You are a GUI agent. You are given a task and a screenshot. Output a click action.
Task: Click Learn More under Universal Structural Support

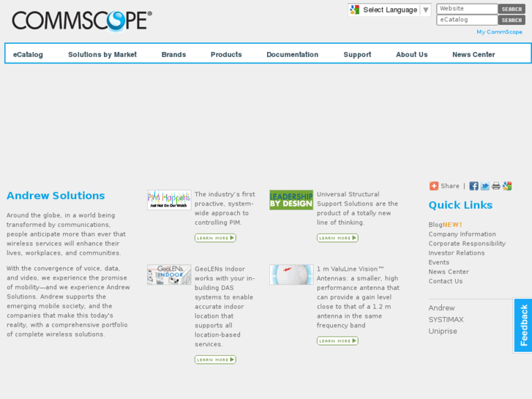coord(337,238)
